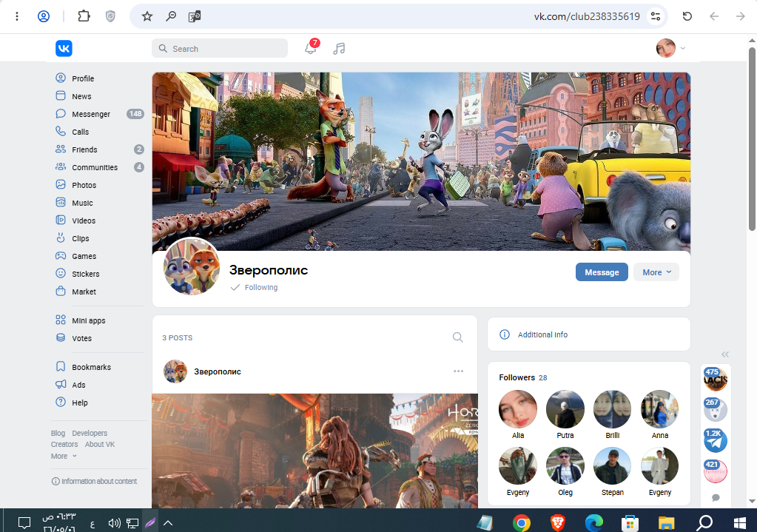Open Brave browser from the taskbar
Viewport: 757px width, 532px height.
pos(558,522)
